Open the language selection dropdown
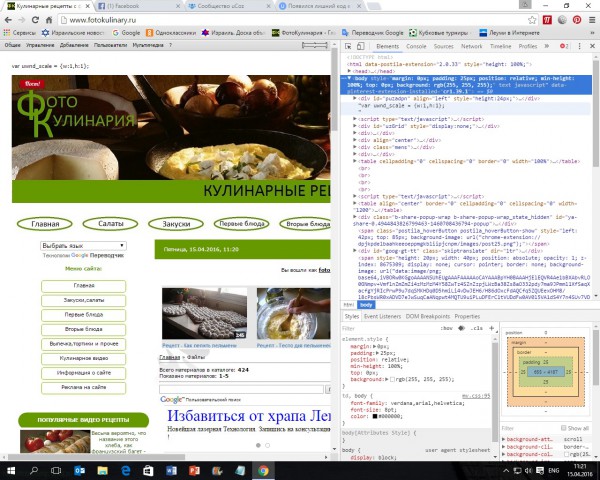Screen dimensions: 600x480 pos(83,245)
